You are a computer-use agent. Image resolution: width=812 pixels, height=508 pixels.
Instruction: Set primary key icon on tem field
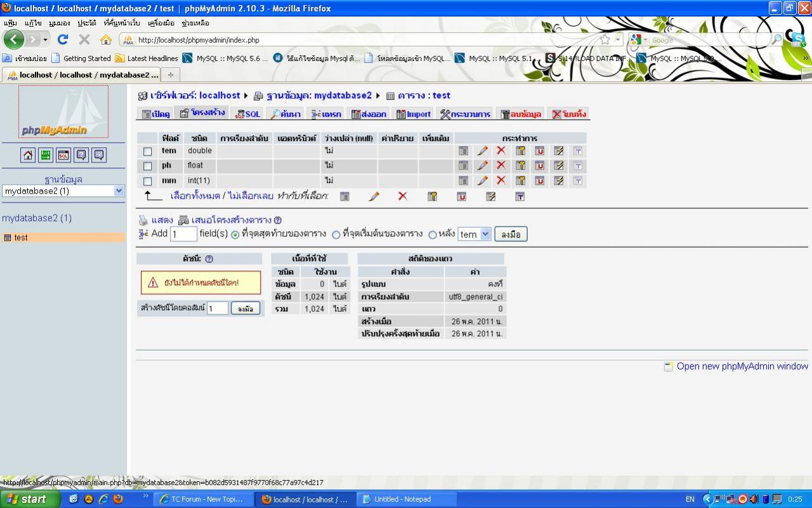(520, 151)
